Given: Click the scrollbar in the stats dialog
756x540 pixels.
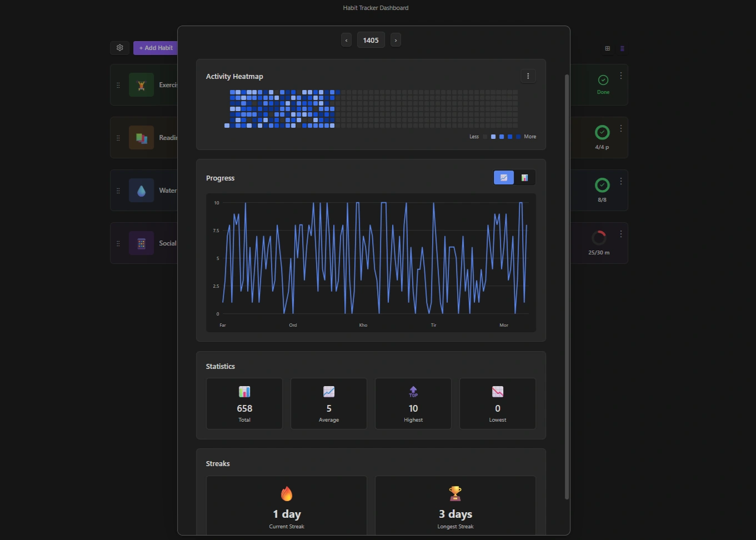Looking at the screenshot, I should pos(567,287).
